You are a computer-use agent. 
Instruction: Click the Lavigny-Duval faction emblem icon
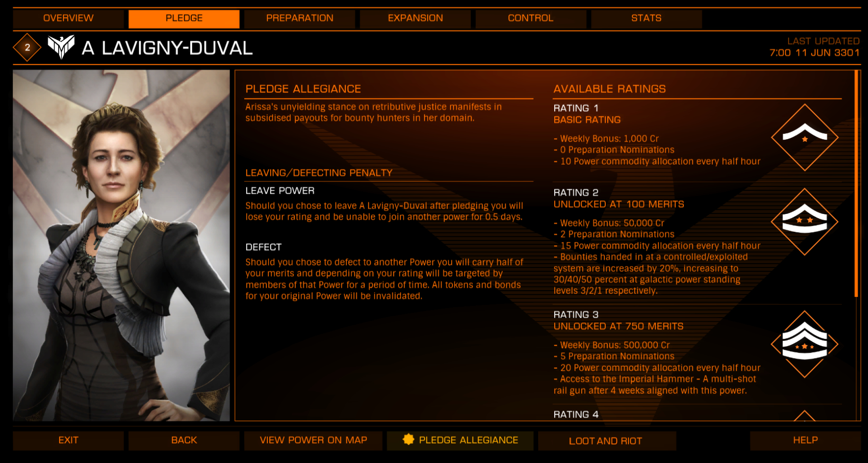(x=61, y=47)
